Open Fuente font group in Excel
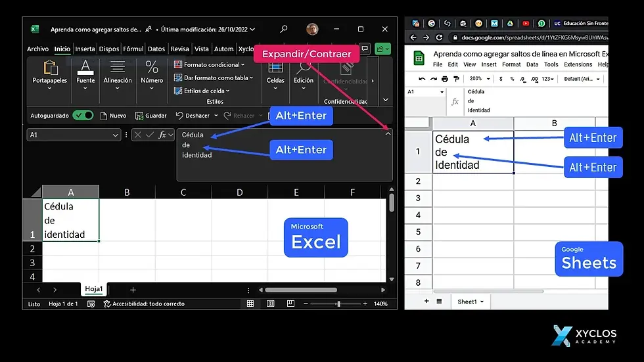 (x=85, y=75)
